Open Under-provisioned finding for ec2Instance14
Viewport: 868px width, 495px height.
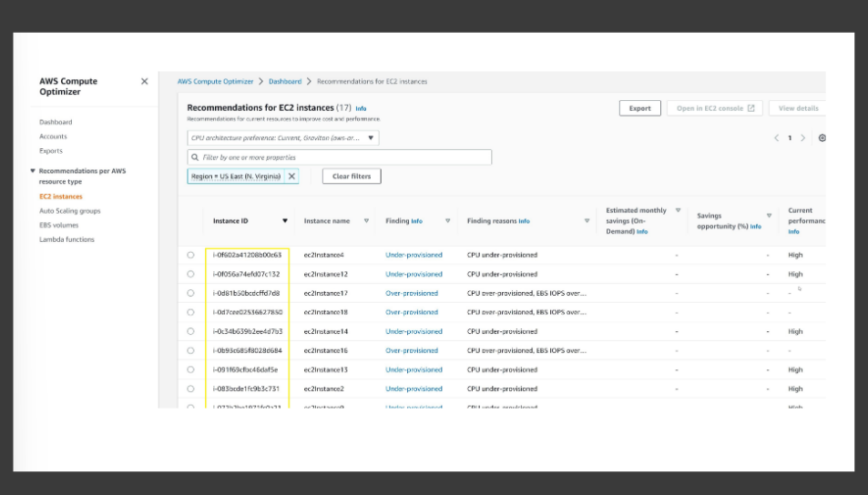414,331
